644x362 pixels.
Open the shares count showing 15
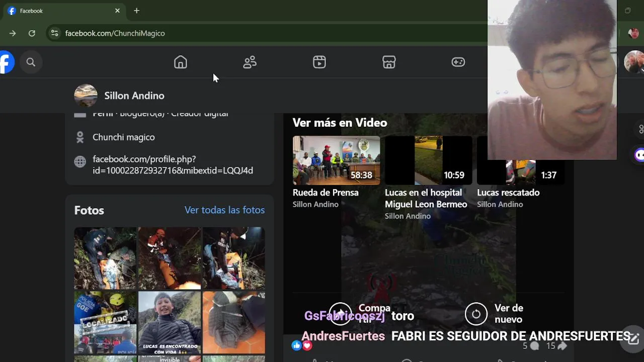[x=556, y=346]
